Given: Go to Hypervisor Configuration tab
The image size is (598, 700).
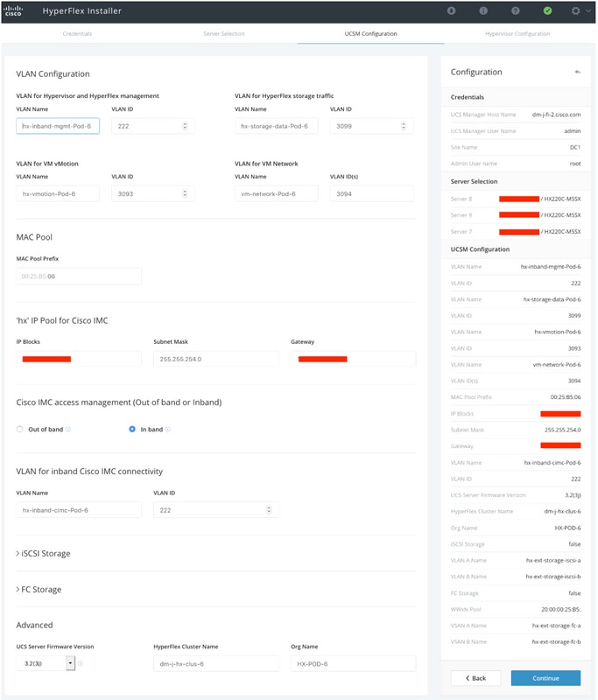Looking at the screenshot, I should click(x=517, y=33).
